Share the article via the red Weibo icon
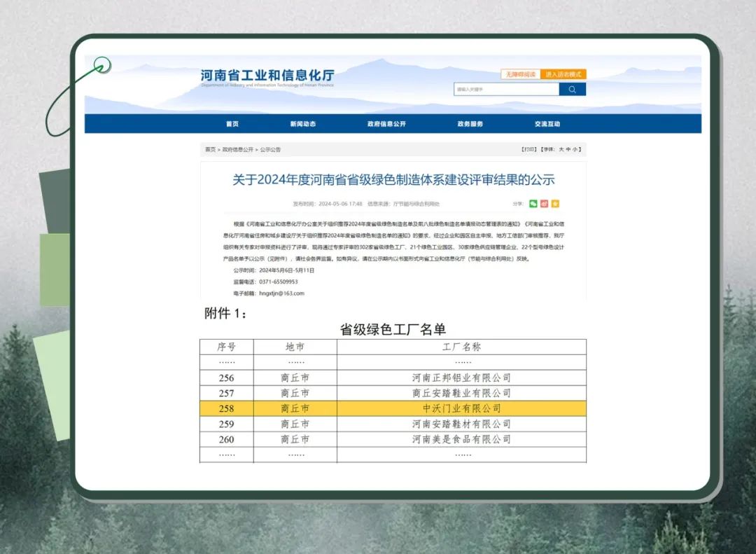The width and height of the screenshot is (756, 554). (544, 204)
